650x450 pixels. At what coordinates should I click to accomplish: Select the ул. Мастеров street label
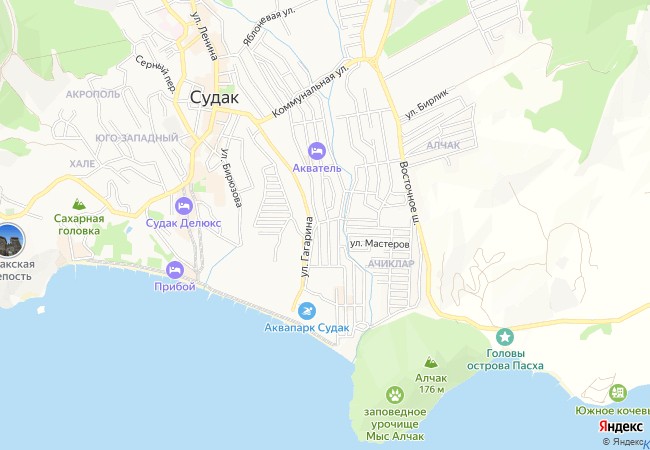tap(380, 244)
